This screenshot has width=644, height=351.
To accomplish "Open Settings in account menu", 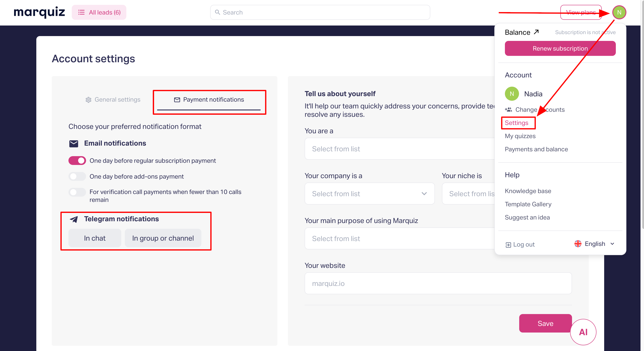I will 517,123.
